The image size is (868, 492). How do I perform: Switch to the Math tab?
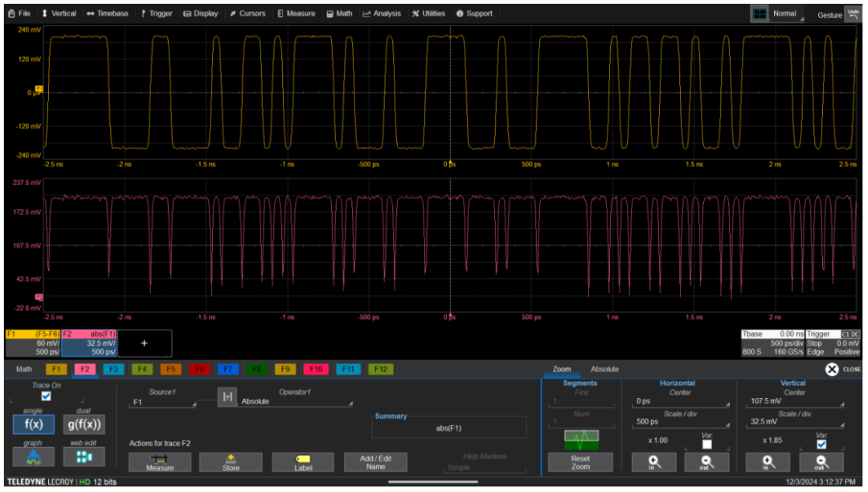[24, 369]
